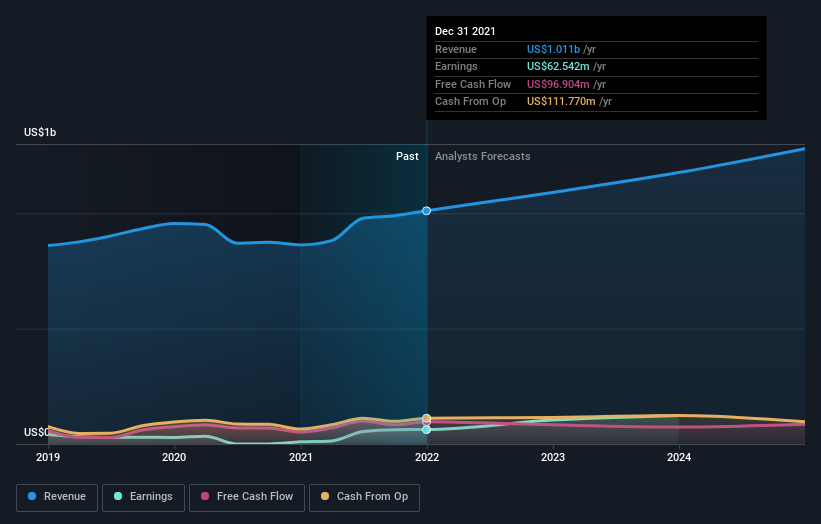Click the US$1.011b revenue value
The height and width of the screenshot is (524, 821).
point(553,49)
